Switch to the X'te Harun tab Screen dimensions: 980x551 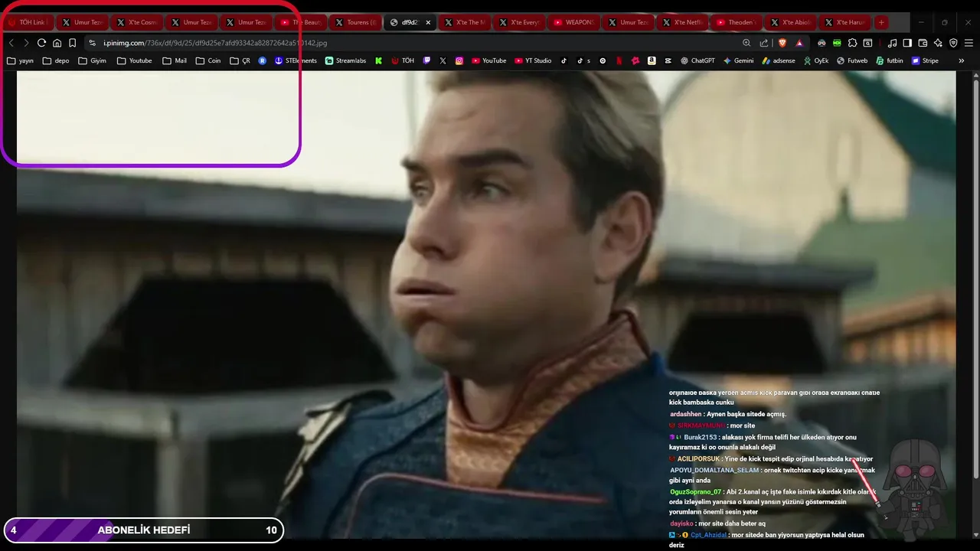[845, 22]
